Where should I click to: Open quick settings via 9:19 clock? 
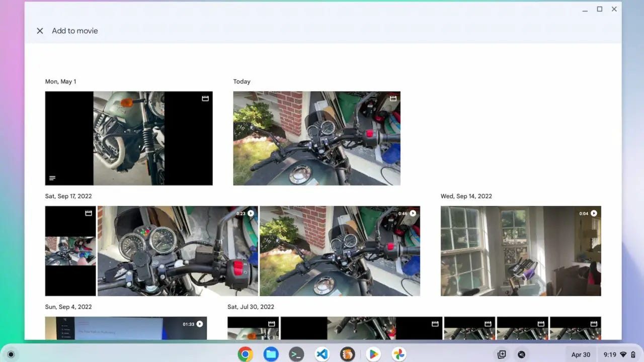tap(618, 354)
